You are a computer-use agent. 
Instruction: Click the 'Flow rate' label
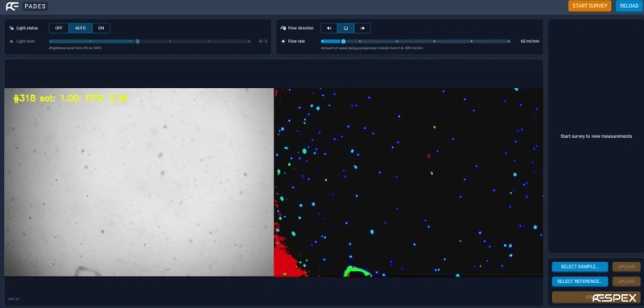pyautogui.click(x=296, y=41)
